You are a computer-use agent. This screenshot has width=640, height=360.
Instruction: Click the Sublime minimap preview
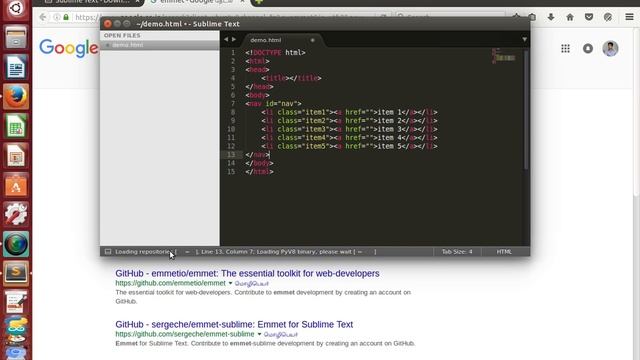[x=504, y=56]
